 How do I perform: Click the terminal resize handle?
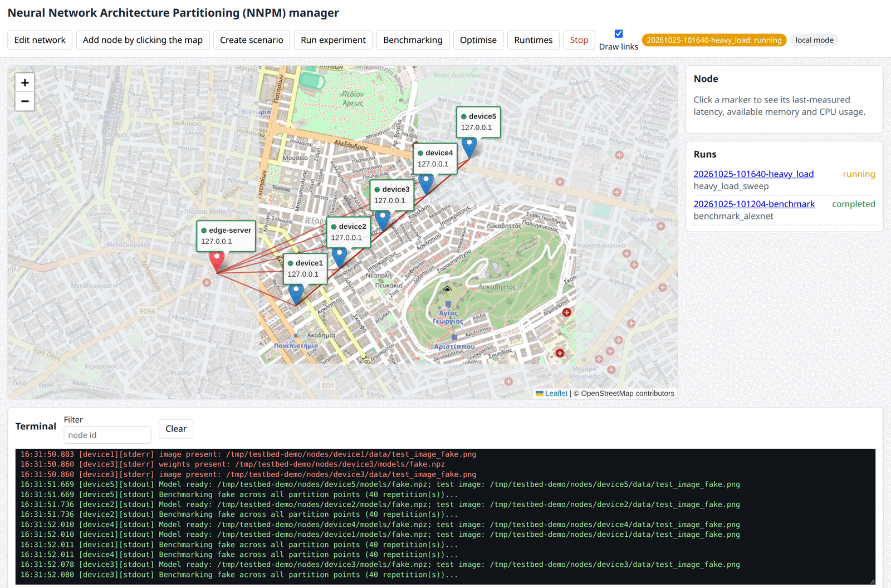click(872, 581)
